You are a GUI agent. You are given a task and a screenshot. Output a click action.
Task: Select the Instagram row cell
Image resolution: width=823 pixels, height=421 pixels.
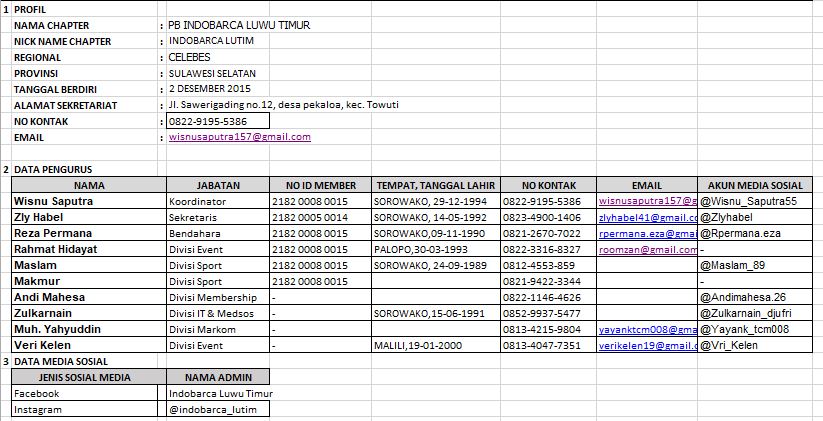point(85,409)
